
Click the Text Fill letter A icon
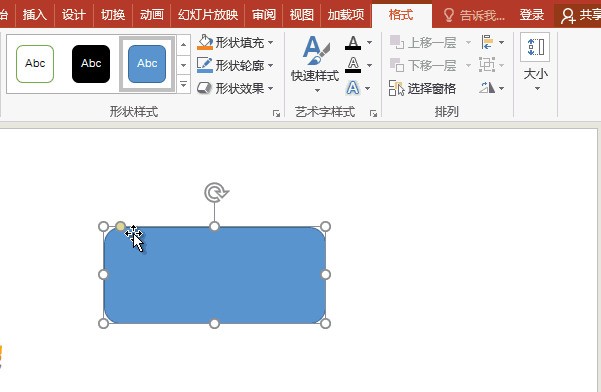click(353, 42)
